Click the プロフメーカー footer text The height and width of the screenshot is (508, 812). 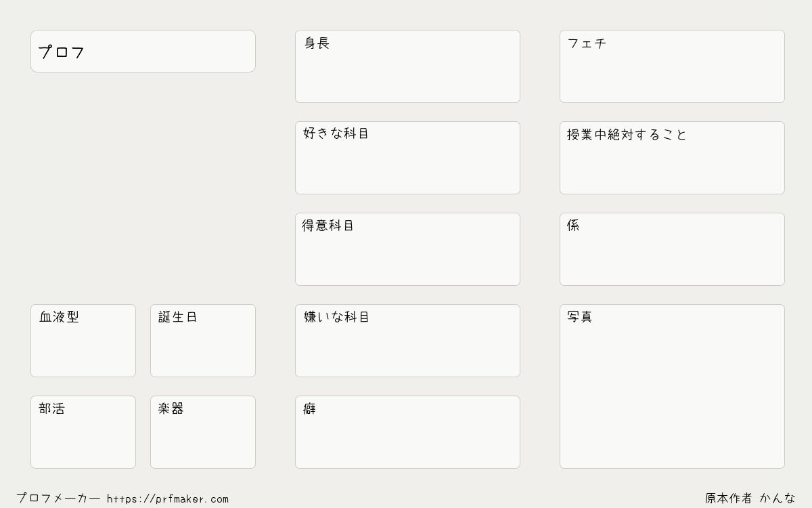coord(58,499)
